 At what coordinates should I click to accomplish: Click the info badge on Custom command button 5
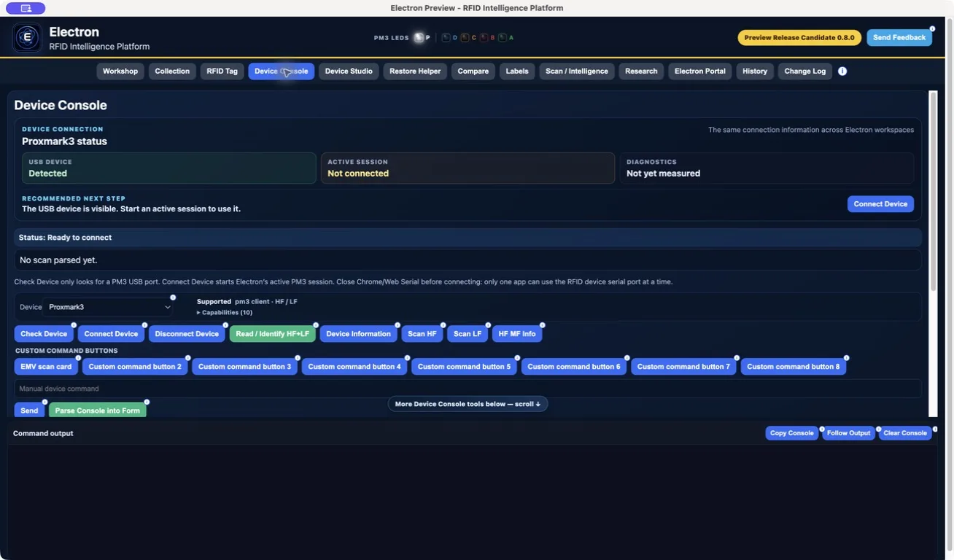(x=517, y=358)
